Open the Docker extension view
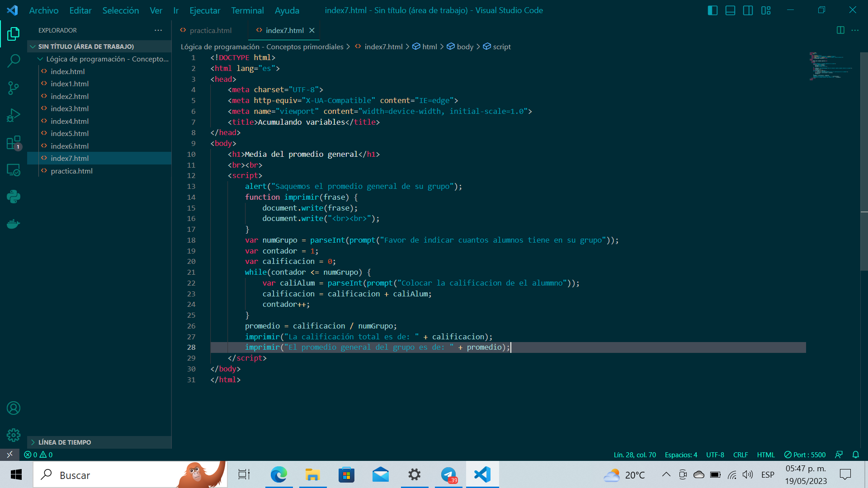The width and height of the screenshot is (868, 488). [14, 224]
